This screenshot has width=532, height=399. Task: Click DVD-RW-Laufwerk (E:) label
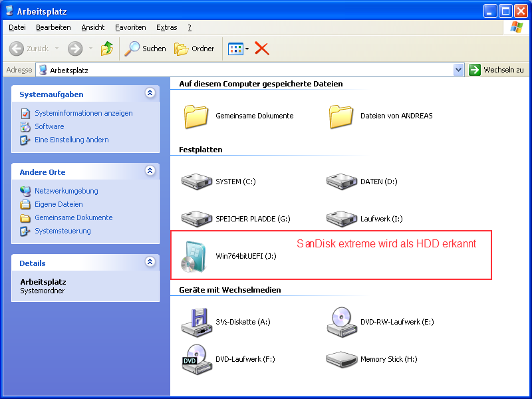(397, 322)
